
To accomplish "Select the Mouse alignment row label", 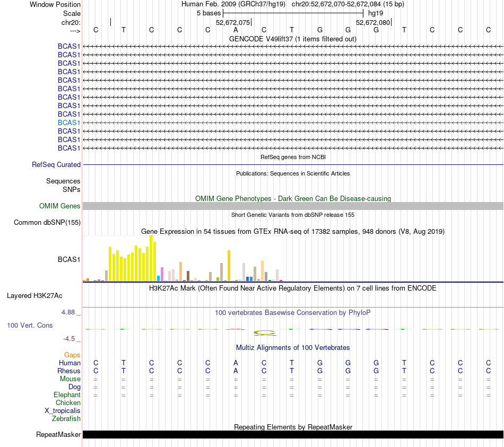I will tap(70, 379).
